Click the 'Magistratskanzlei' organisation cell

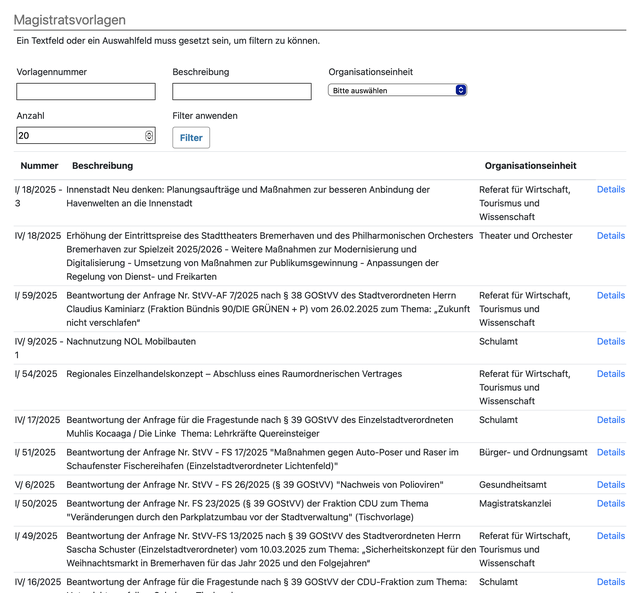tap(515, 503)
